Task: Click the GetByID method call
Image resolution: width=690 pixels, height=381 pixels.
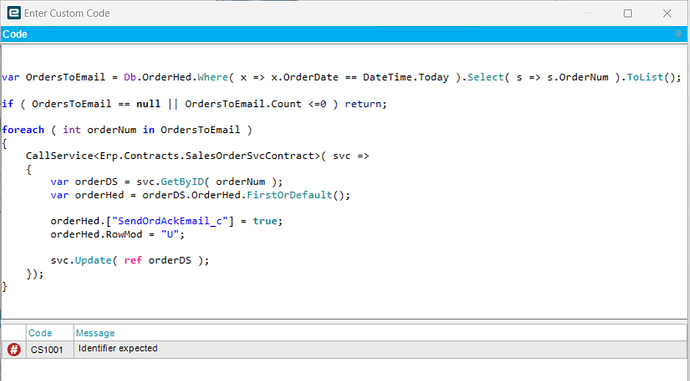Action: [x=182, y=182]
